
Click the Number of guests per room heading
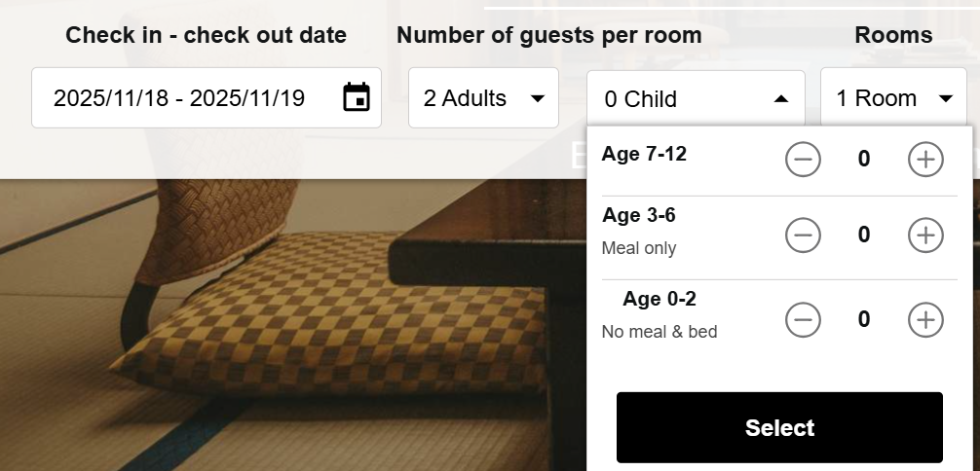[549, 36]
